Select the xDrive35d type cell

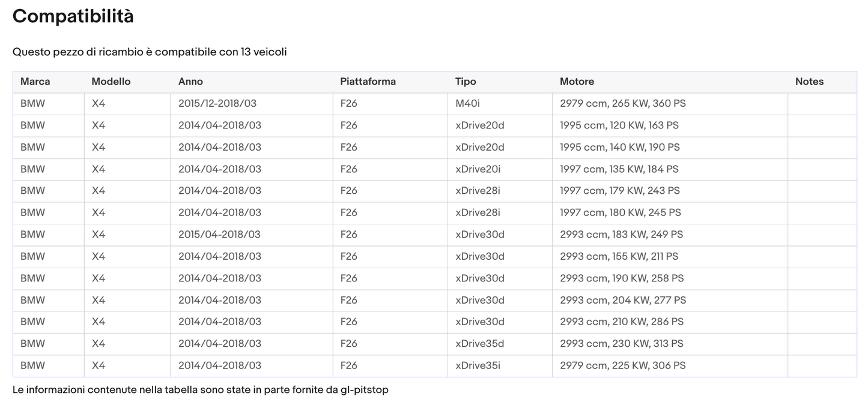[479, 343]
